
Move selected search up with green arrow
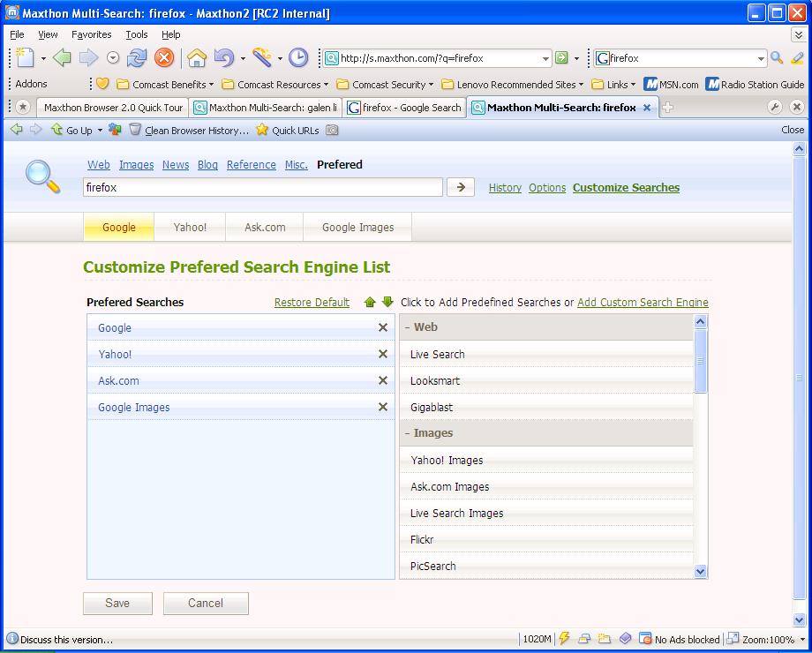coord(370,302)
